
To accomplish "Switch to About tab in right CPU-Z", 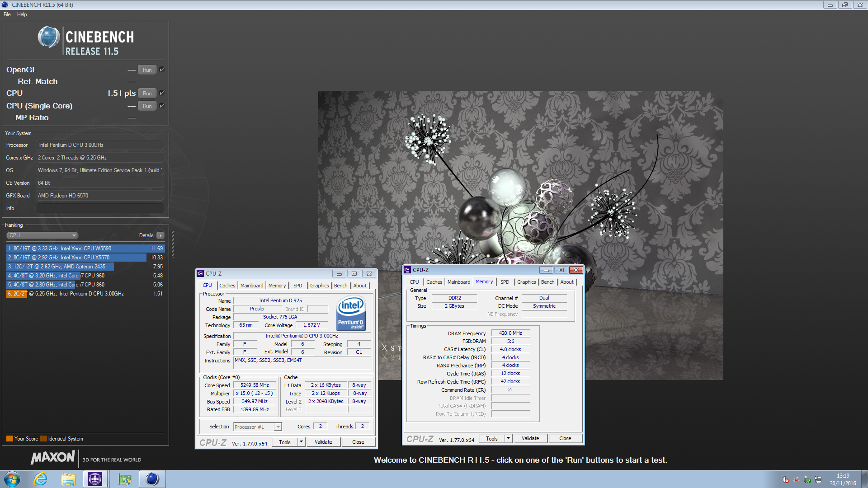I will (567, 282).
